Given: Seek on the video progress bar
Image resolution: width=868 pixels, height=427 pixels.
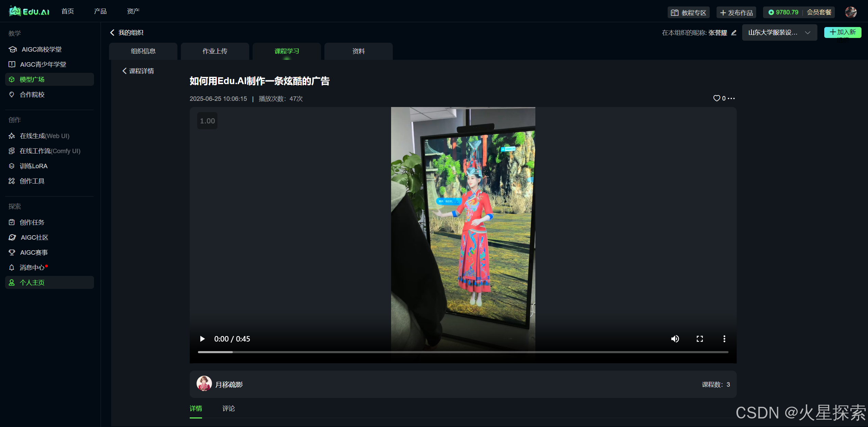Looking at the screenshot, I should [x=463, y=352].
